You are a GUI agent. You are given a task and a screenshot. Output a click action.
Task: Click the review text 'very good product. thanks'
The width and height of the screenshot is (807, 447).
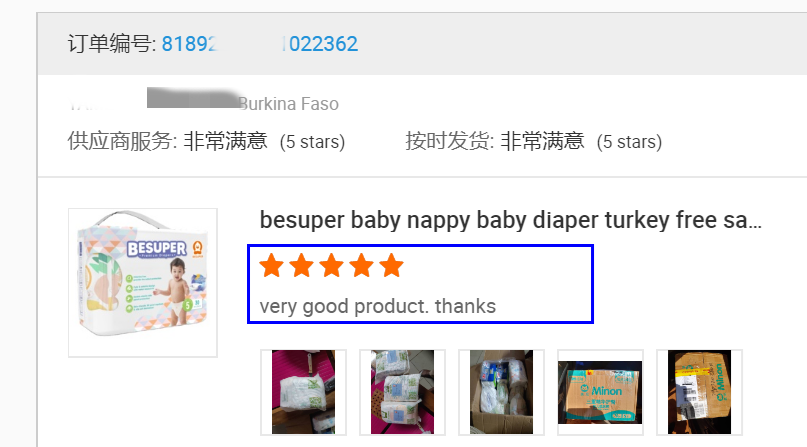[x=377, y=307]
